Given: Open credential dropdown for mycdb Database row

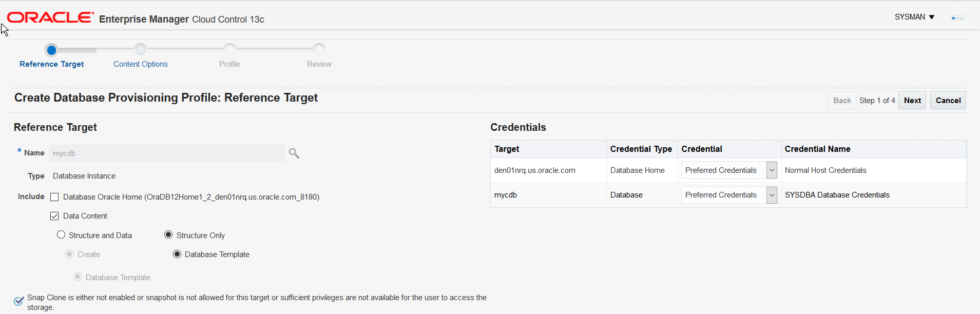Looking at the screenshot, I should 772,195.
